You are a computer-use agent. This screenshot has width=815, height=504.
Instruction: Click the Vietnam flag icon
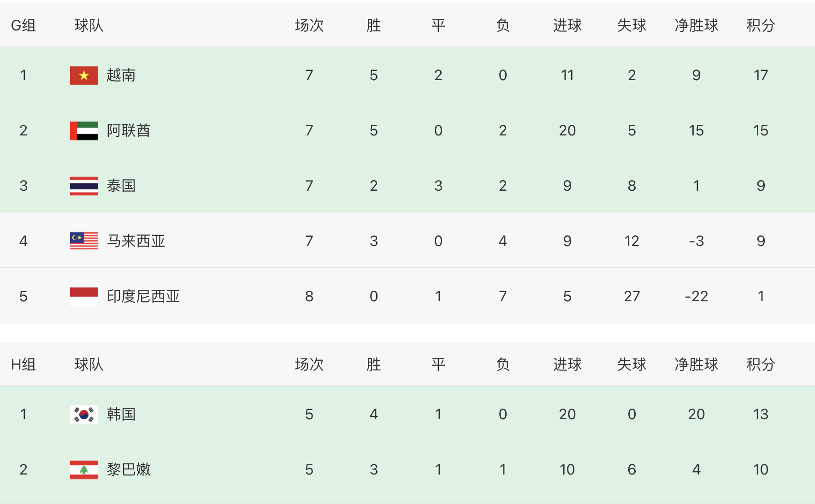pos(83,75)
